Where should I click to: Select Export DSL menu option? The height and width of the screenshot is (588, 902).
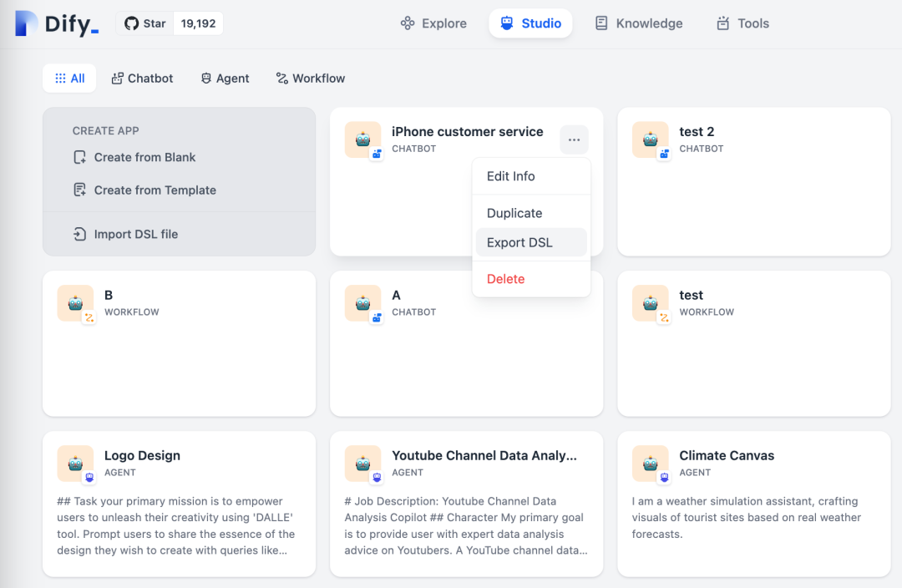(519, 243)
